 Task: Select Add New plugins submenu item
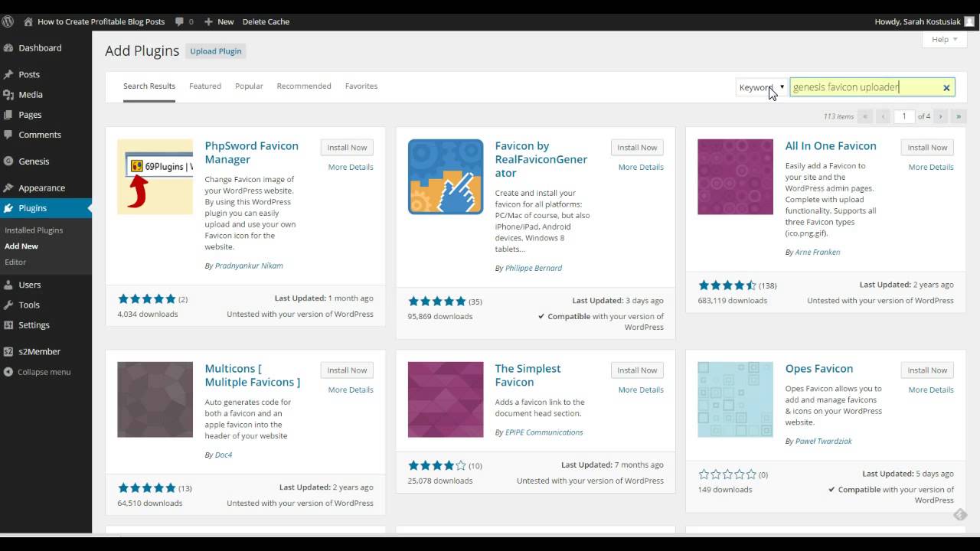pyautogui.click(x=21, y=246)
